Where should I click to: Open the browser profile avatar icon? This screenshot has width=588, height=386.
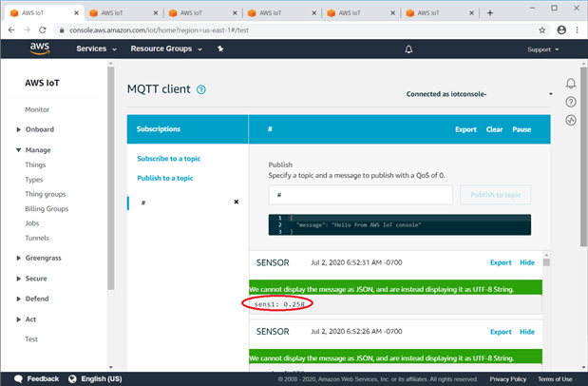[x=561, y=30]
